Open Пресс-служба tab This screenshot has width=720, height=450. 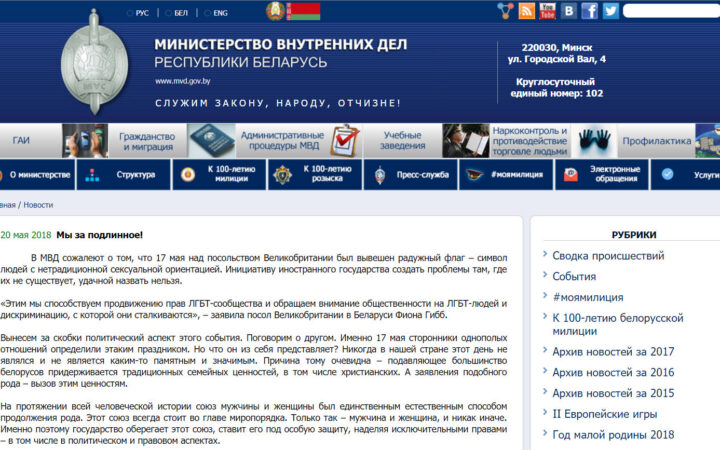pyautogui.click(x=411, y=174)
